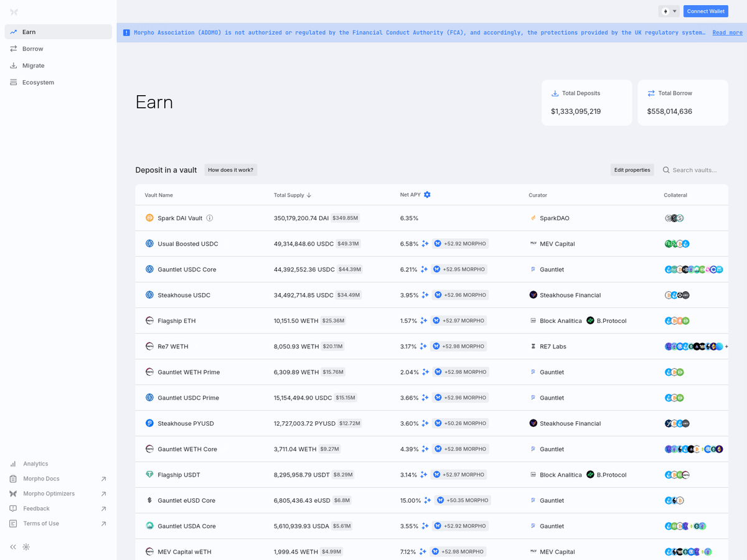
Task: Click the Flagship USDT token icon
Action: tap(149, 475)
